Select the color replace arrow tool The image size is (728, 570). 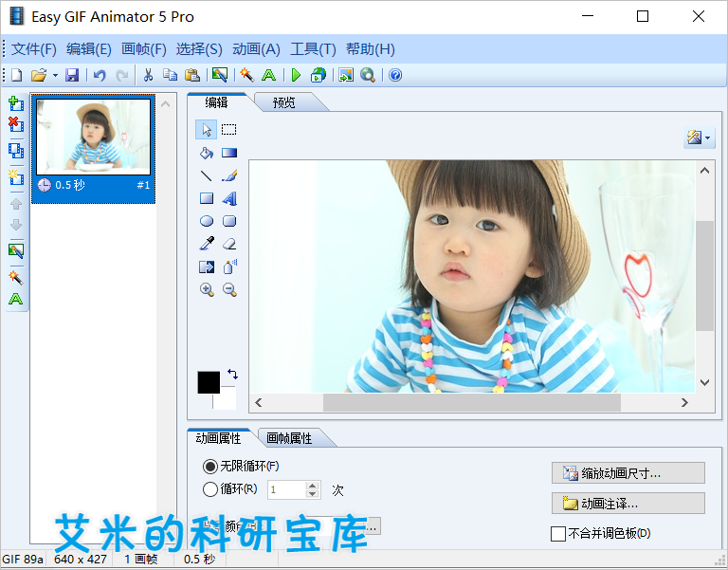tap(206, 267)
